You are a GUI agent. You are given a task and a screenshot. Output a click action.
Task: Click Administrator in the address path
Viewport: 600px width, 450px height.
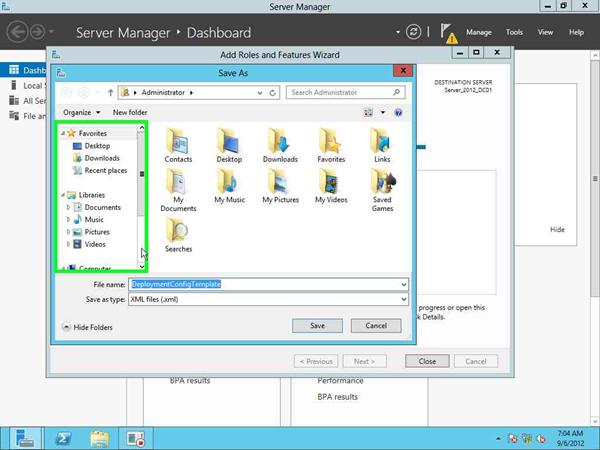coord(163,93)
